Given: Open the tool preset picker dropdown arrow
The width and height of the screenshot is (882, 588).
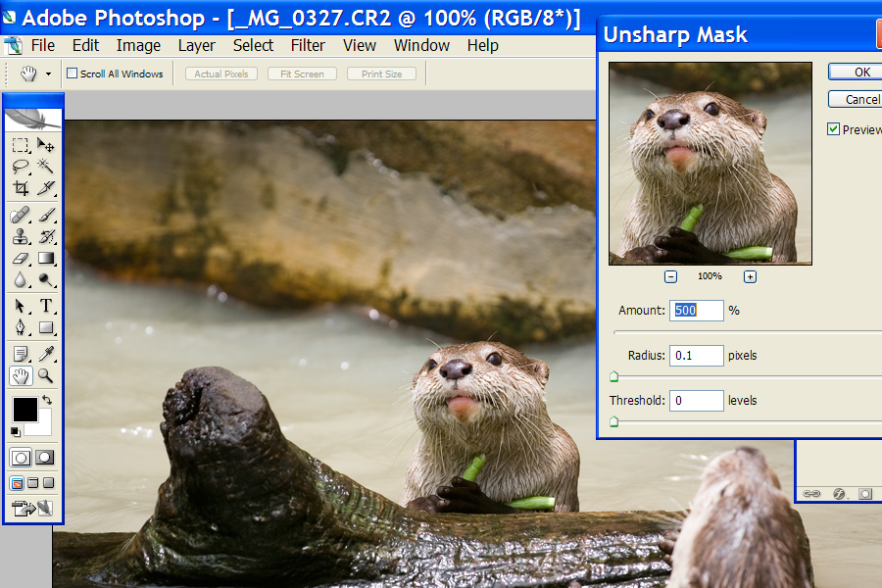Looking at the screenshot, I should point(48,73).
